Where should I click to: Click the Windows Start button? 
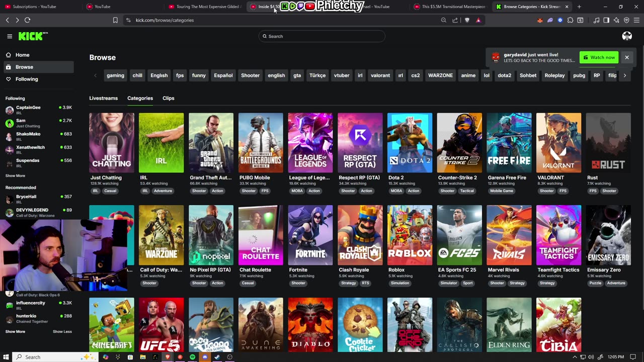coord(6,357)
